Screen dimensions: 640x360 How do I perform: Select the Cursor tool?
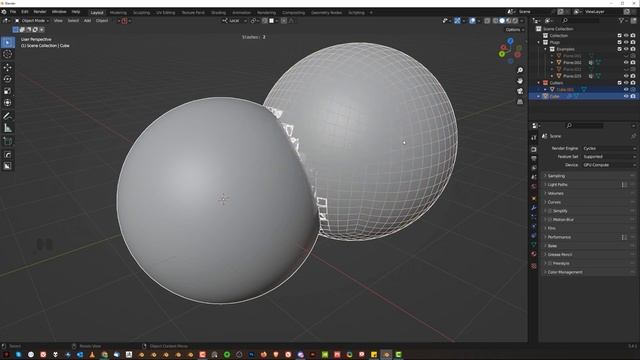pos(8,54)
